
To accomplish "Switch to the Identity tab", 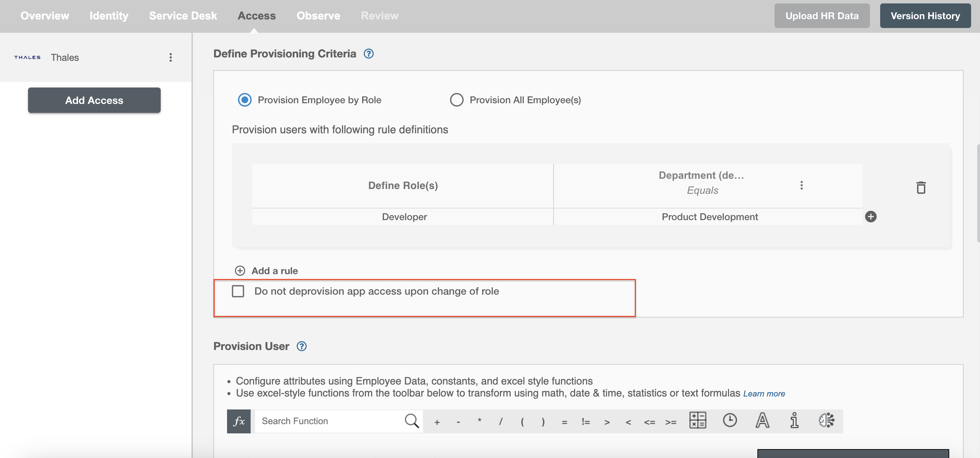I will pos(108,16).
